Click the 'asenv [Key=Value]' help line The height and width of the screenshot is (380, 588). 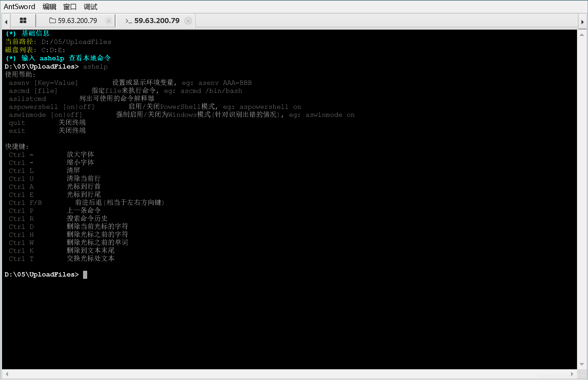coord(130,83)
